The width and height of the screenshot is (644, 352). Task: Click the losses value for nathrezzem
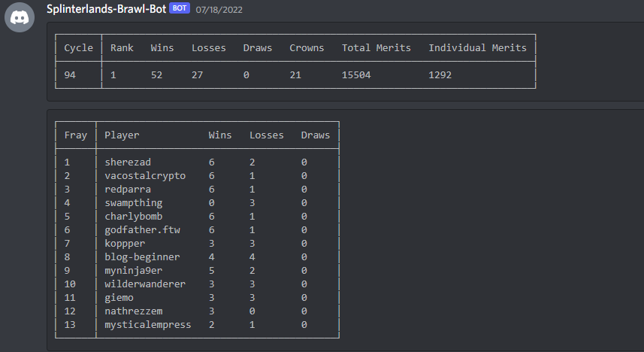click(x=252, y=311)
